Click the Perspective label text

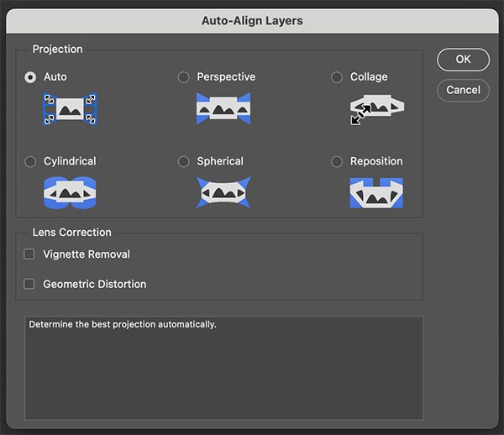click(x=226, y=76)
